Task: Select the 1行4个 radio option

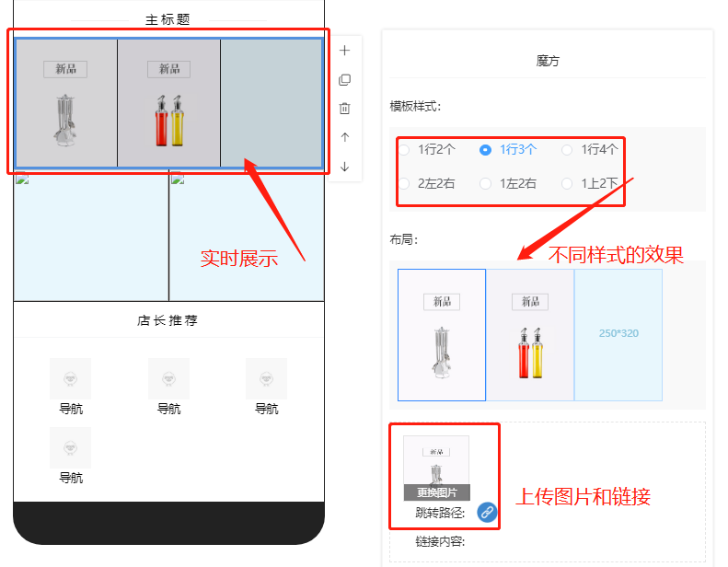Action: pos(590,149)
